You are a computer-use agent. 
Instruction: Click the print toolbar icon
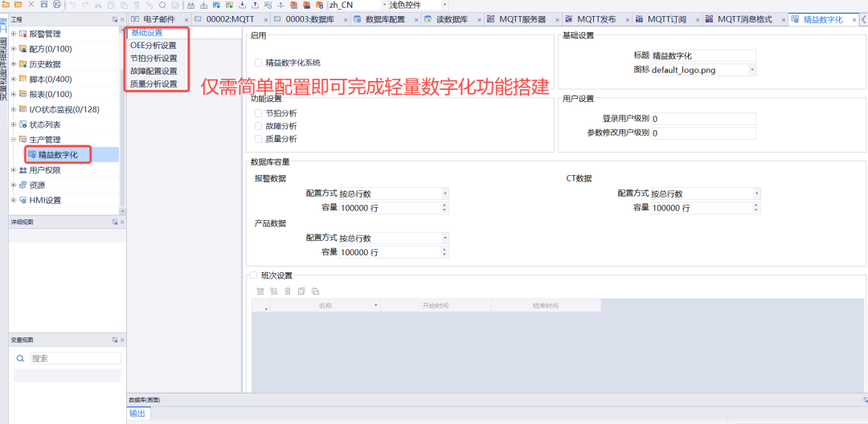click(57, 5)
